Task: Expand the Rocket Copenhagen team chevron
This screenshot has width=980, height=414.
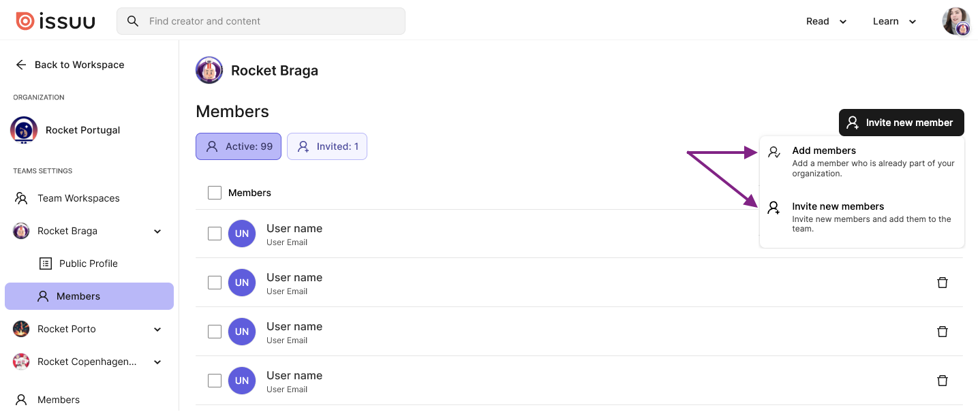Action: tap(157, 362)
